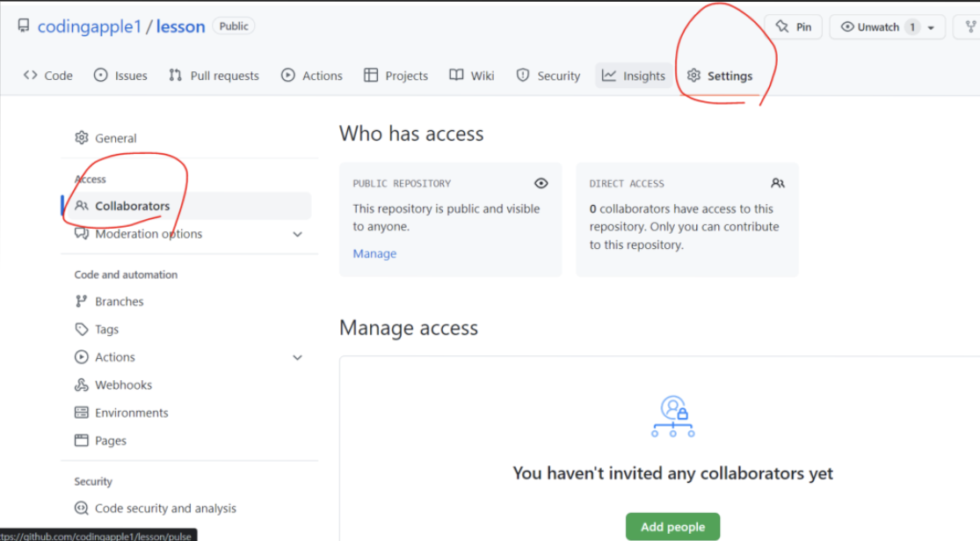
Task: Click the people icon in Direct access card
Action: click(778, 183)
